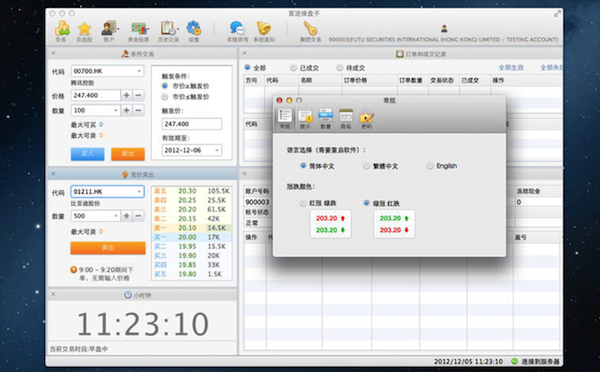Open the lock password tab in preferences
Screen dimensions: 600x372
click(x=366, y=119)
